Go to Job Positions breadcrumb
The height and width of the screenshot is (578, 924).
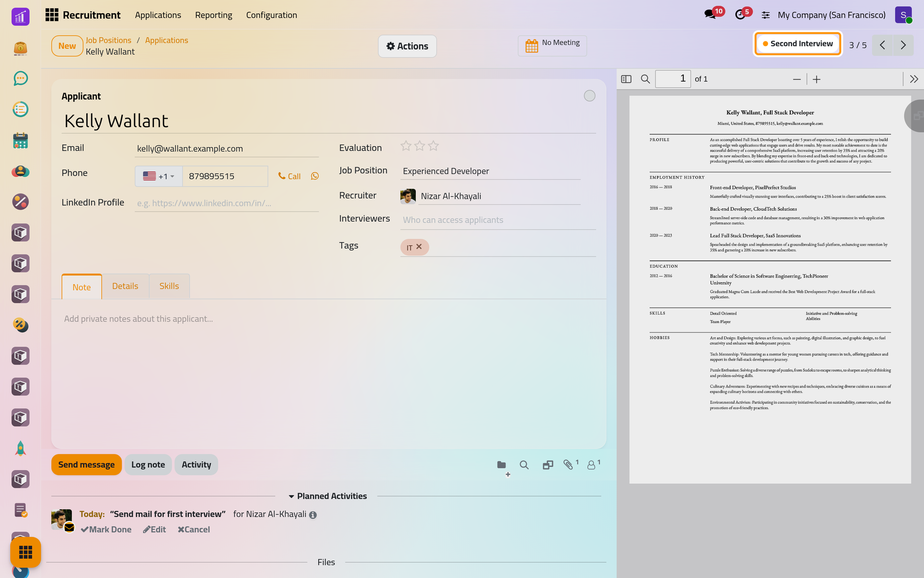108,40
